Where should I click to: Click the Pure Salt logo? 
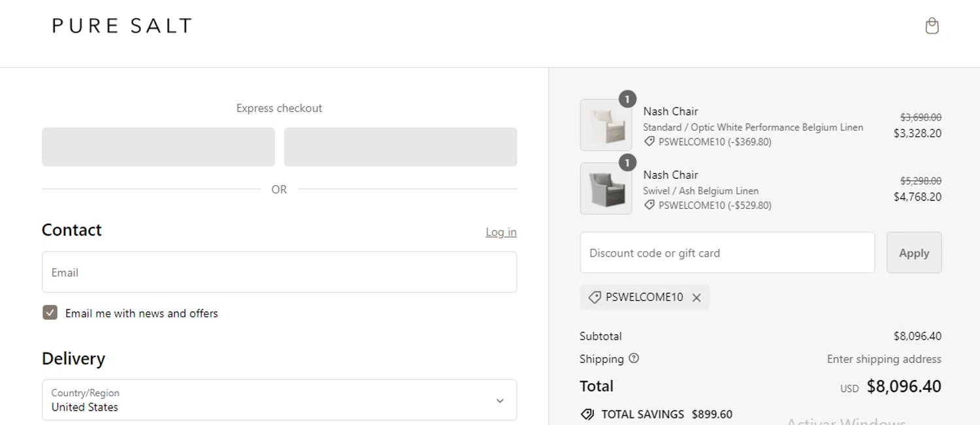point(122,26)
